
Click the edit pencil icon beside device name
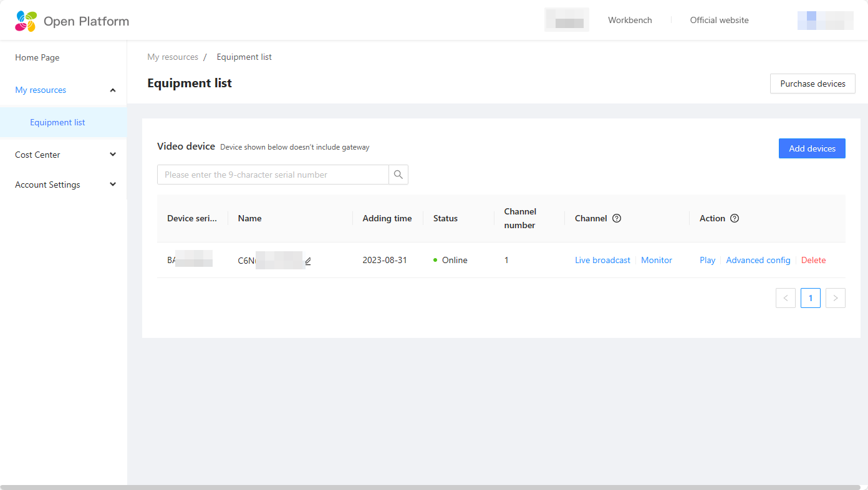click(308, 261)
